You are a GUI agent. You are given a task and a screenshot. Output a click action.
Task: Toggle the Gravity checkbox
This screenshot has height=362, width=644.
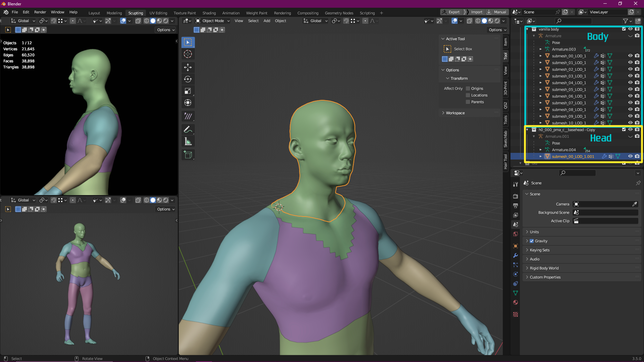tap(532, 241)
